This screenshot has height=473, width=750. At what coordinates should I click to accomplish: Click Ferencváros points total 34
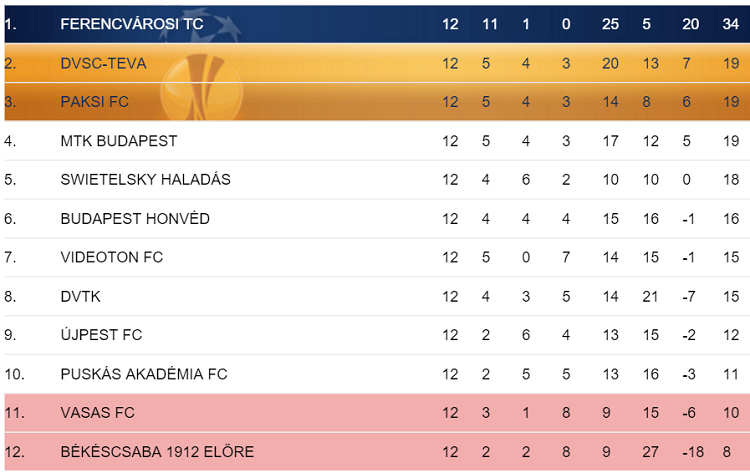(730, 24)
